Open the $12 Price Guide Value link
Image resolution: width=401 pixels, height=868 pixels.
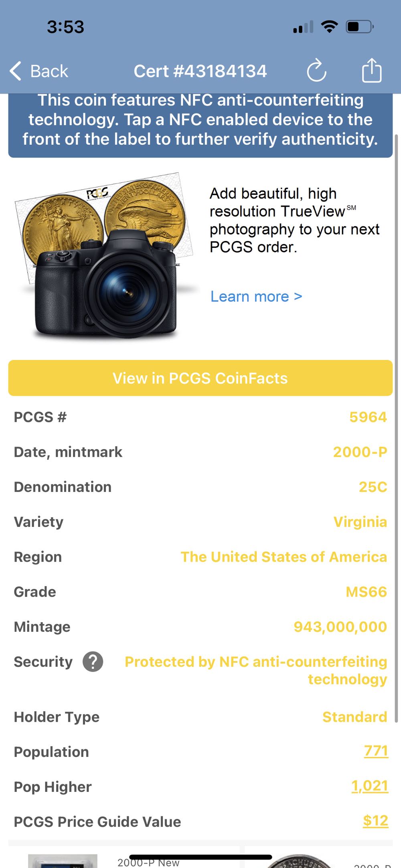[x=375, y=821]
